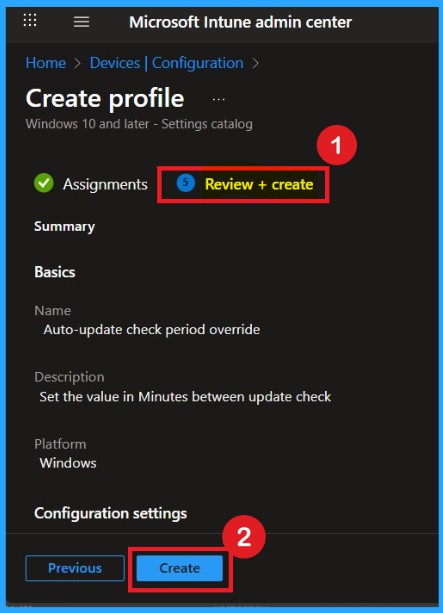Go to Home breadcrumb link

click(46, 63)
